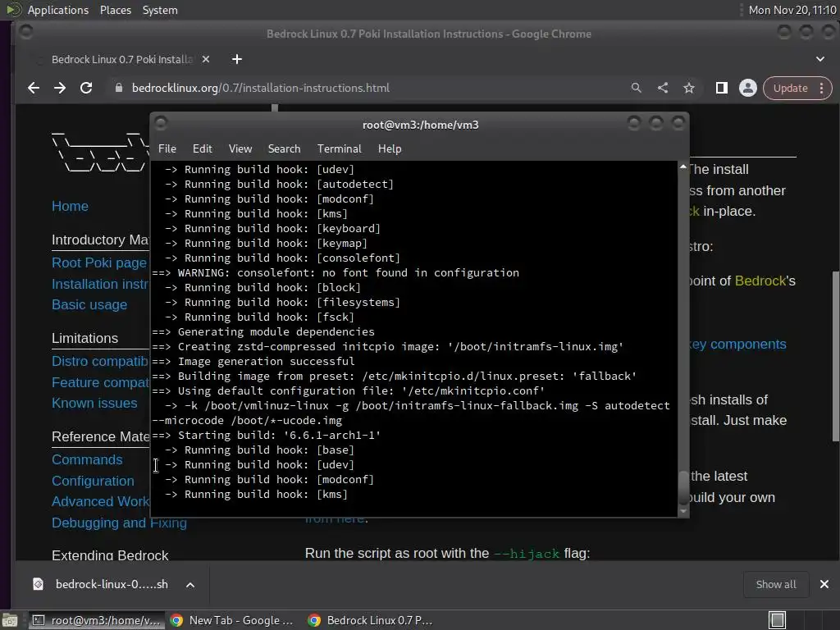
Task: Click workspace switcher in bottom panel
Action: 778,620
